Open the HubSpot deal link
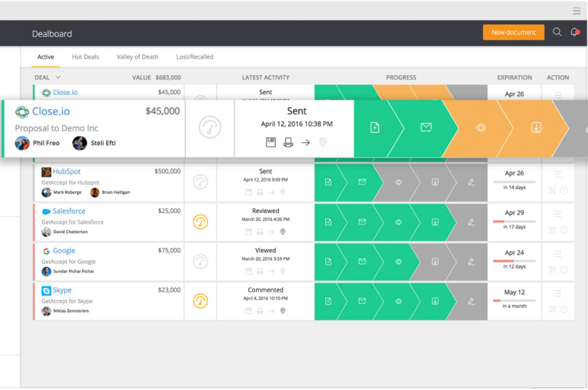Screen dimensions: 588x390 [67, 171]
